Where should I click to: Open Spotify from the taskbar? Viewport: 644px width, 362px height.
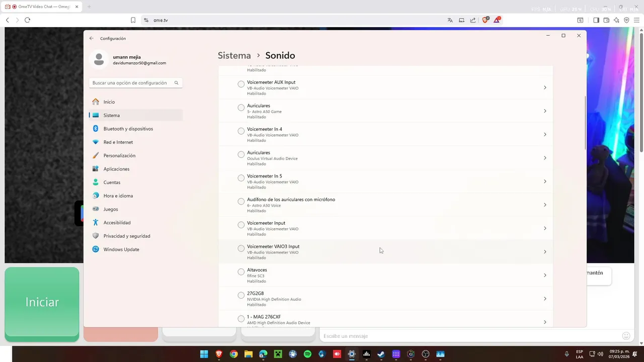pos(307,354)
